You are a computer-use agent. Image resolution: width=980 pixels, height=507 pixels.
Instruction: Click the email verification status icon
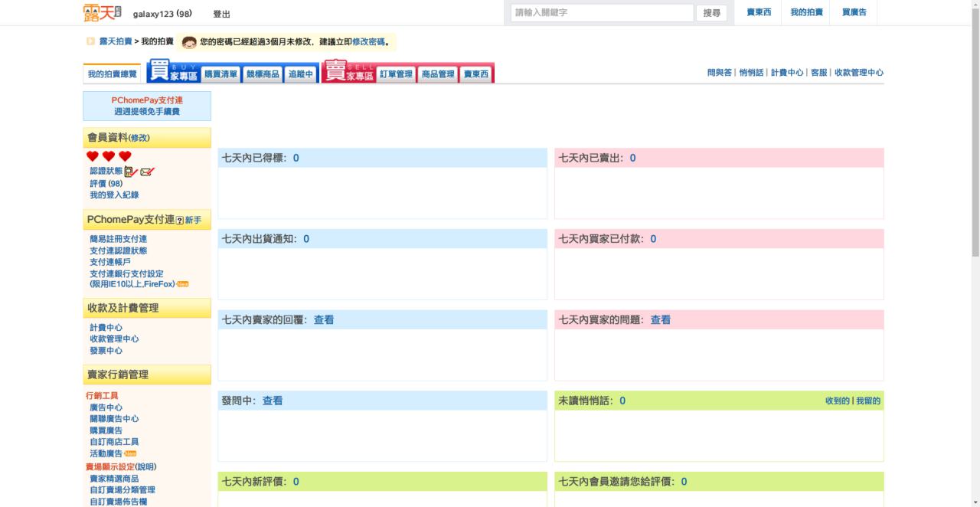(147, 172)
